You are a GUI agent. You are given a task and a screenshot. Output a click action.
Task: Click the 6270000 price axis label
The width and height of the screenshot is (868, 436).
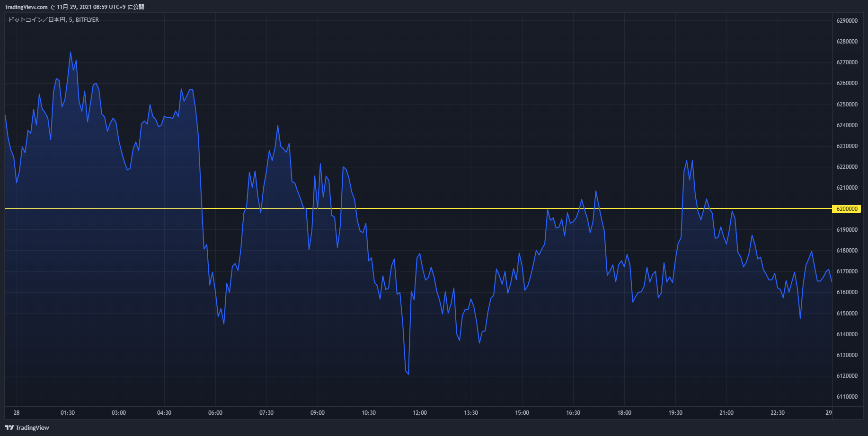[847, 62]
